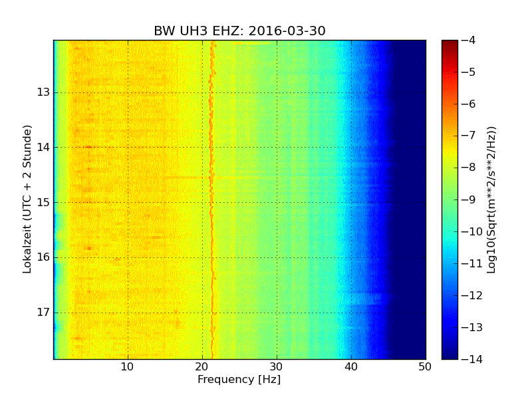
Task: Click the green section of the colorbar
Action: (x=450, y=200)
